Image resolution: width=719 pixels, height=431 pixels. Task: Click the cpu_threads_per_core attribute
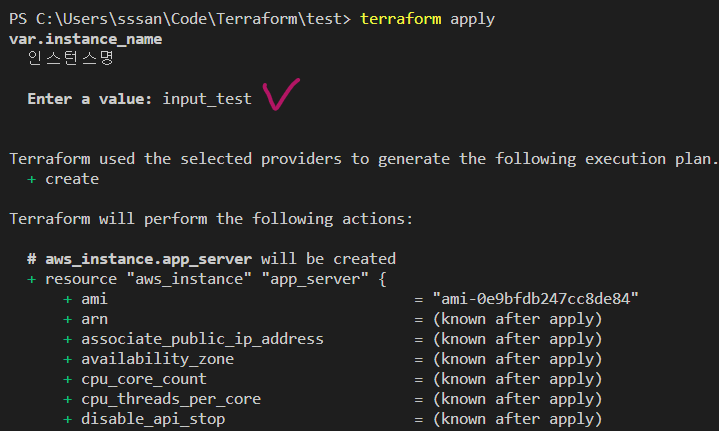pos(171,399)
